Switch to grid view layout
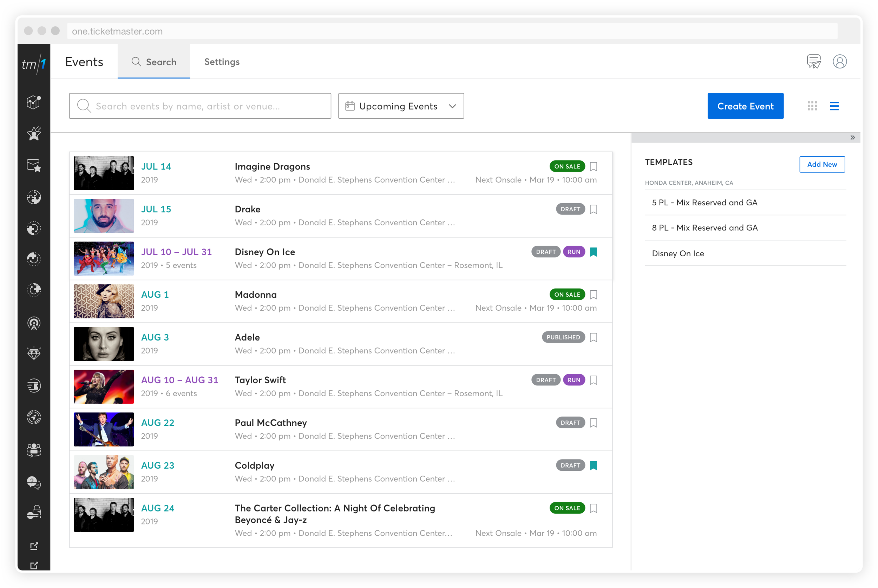878x588 pixels. point(812,106)
